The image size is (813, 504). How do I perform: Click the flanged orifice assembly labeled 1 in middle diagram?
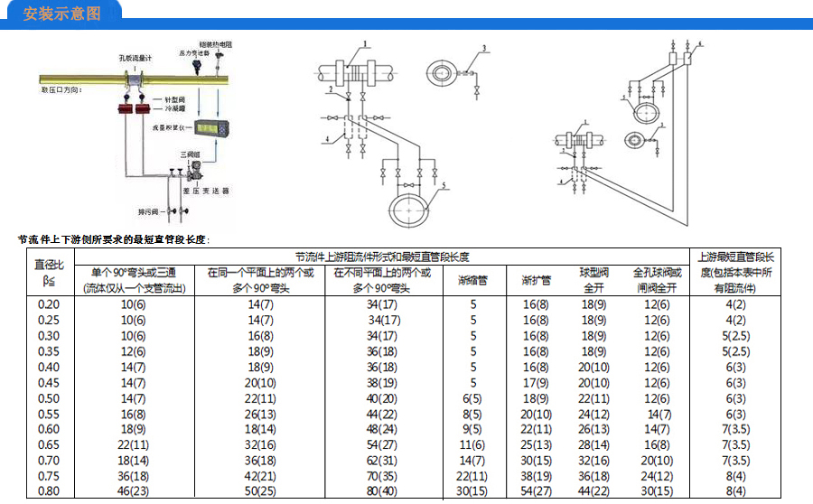pos(355,71)
